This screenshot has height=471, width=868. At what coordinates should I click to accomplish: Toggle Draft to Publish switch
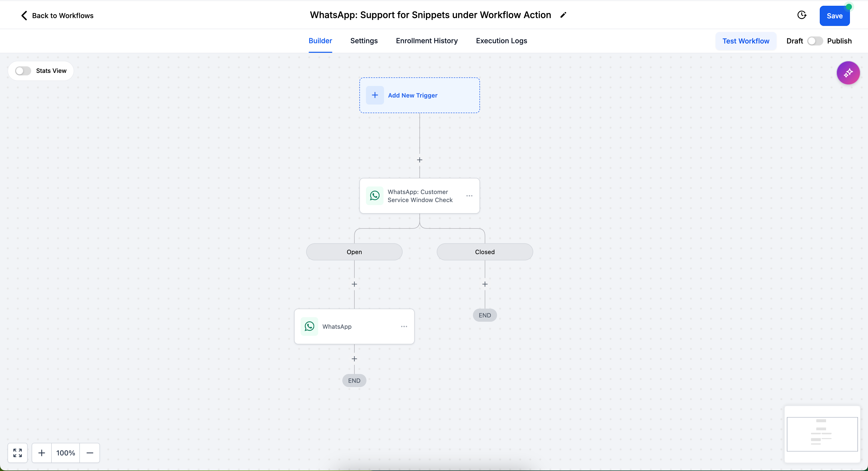pyautogui.click(x=815, y=41)
